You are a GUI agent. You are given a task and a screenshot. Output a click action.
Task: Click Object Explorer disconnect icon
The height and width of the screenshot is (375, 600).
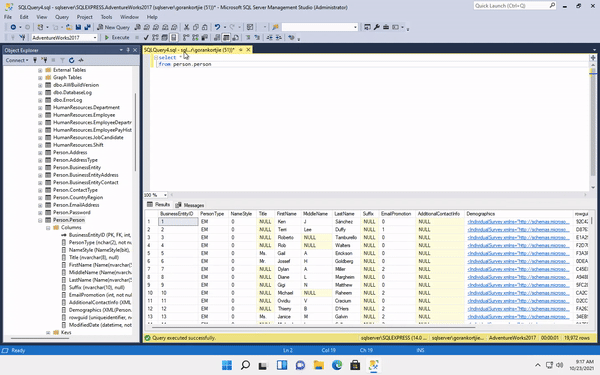44,60
